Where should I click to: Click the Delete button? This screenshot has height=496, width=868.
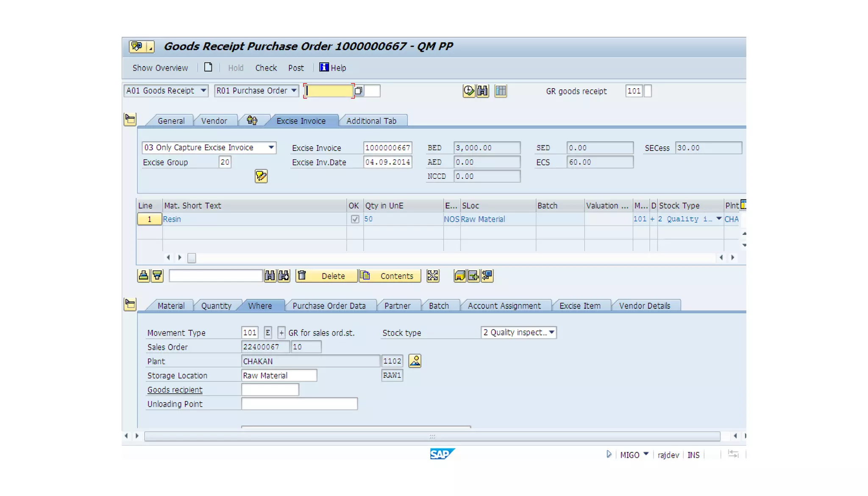click(326, 276)
